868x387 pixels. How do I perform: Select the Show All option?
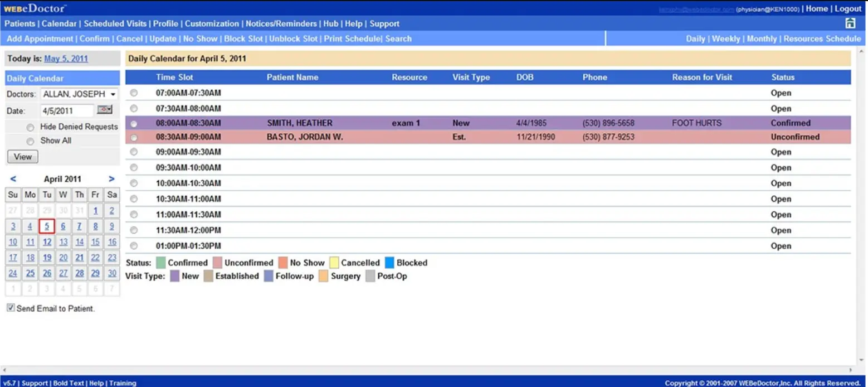tap(30, 141)
